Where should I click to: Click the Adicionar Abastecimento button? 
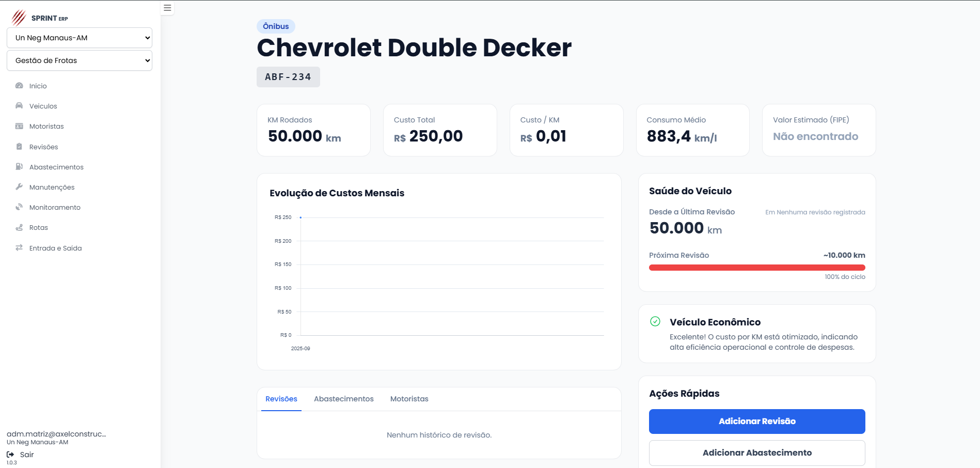(x=757, y=453)
